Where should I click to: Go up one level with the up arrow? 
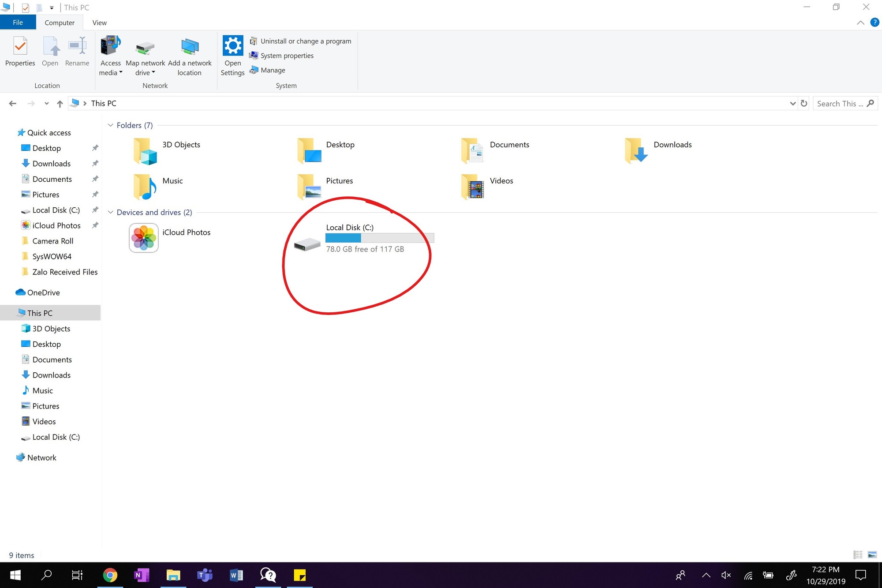(x=60, y=104)
